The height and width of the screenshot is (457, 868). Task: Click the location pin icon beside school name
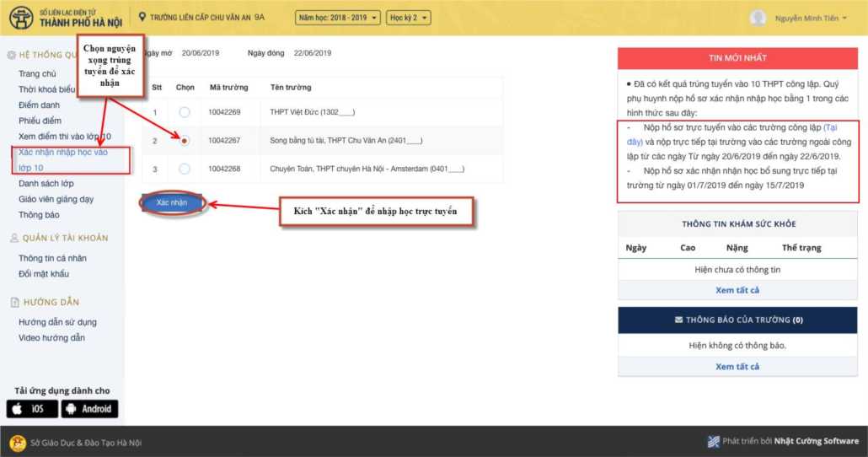[142, 17]
